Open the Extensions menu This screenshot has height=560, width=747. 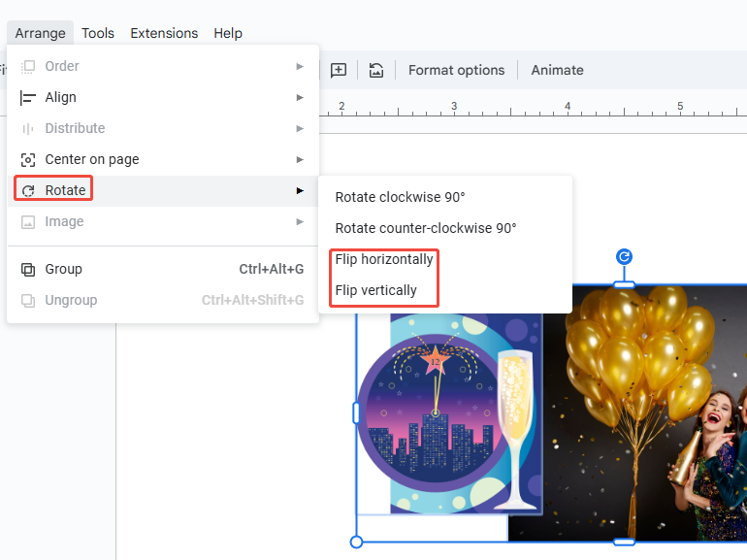pyautogui.click(x=164, y=33)
